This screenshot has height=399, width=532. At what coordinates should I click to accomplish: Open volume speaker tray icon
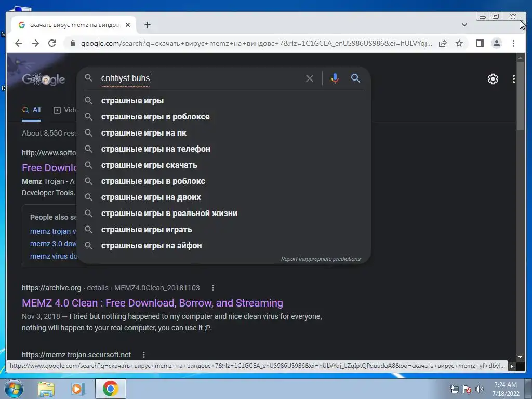(x=480, y=389)
